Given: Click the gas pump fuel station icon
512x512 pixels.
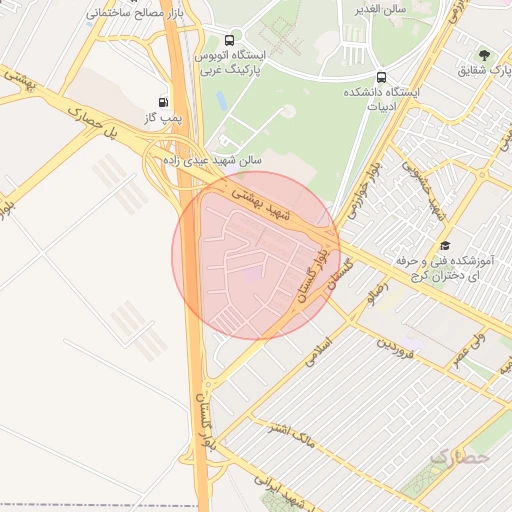Looking at the screenshot, I should (x=163, y=102).
